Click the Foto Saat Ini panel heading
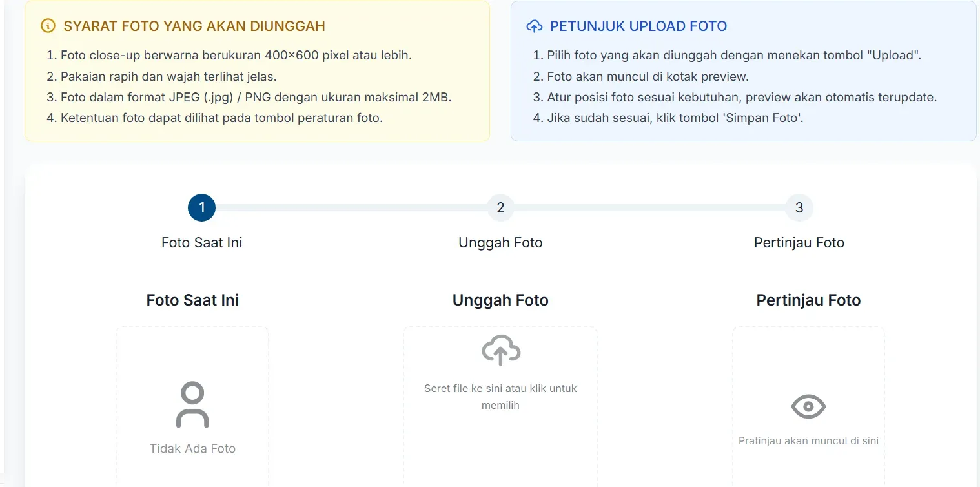 coord(192,300)
